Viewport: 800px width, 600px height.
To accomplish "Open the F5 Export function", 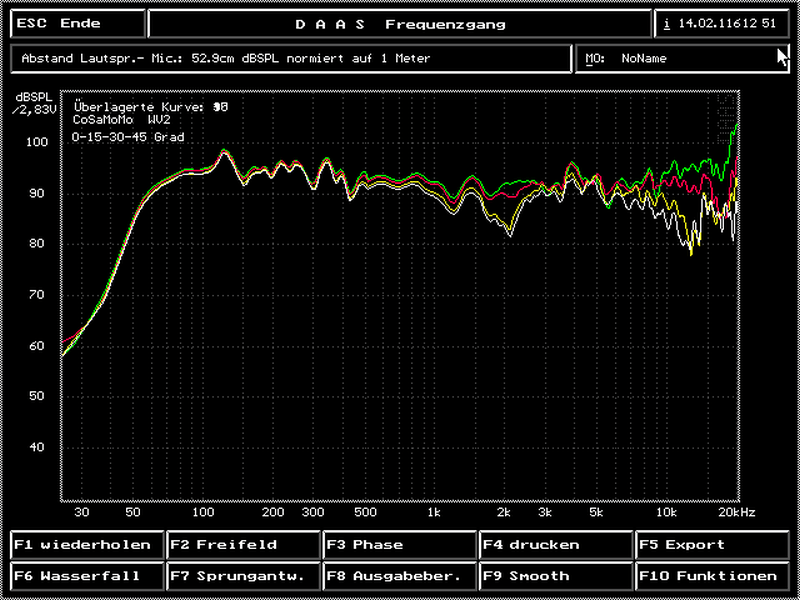I will coord(711,545).
